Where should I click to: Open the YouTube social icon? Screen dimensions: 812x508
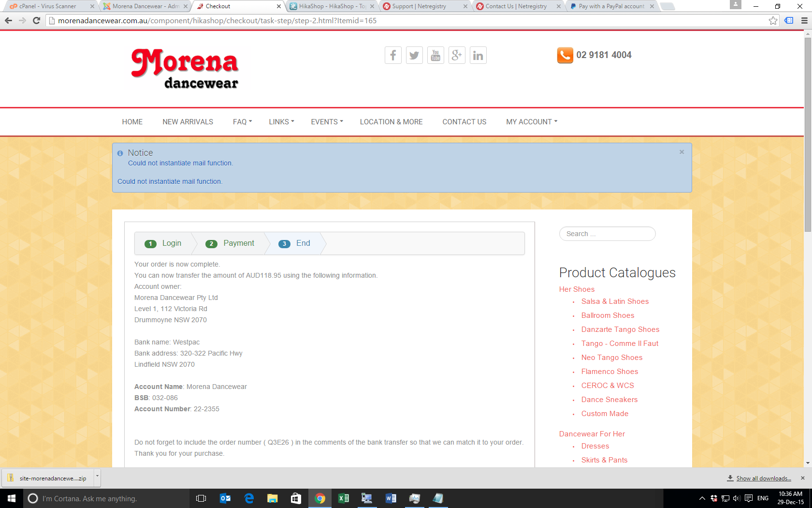click(435, 55)
